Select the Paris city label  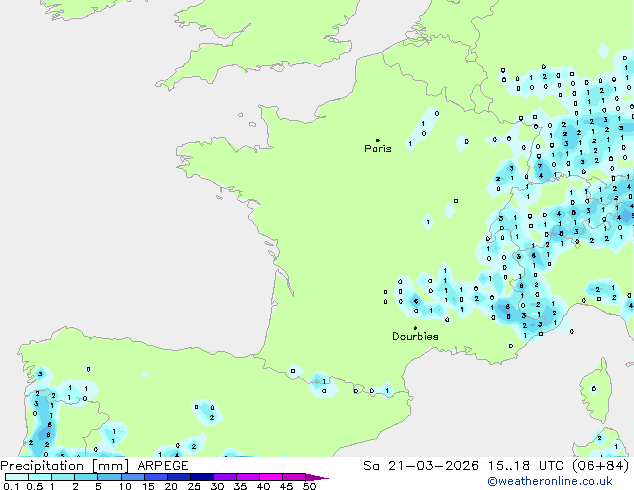point(378,149)
